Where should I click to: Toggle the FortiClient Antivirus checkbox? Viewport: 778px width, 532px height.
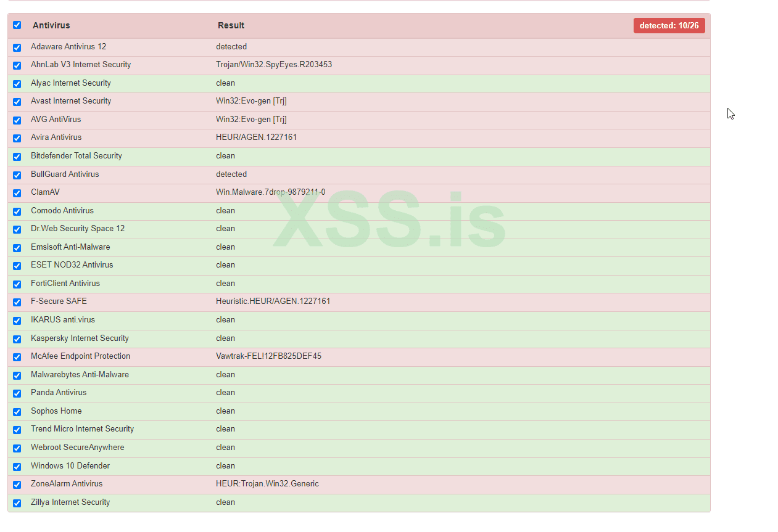coord(17,284)
